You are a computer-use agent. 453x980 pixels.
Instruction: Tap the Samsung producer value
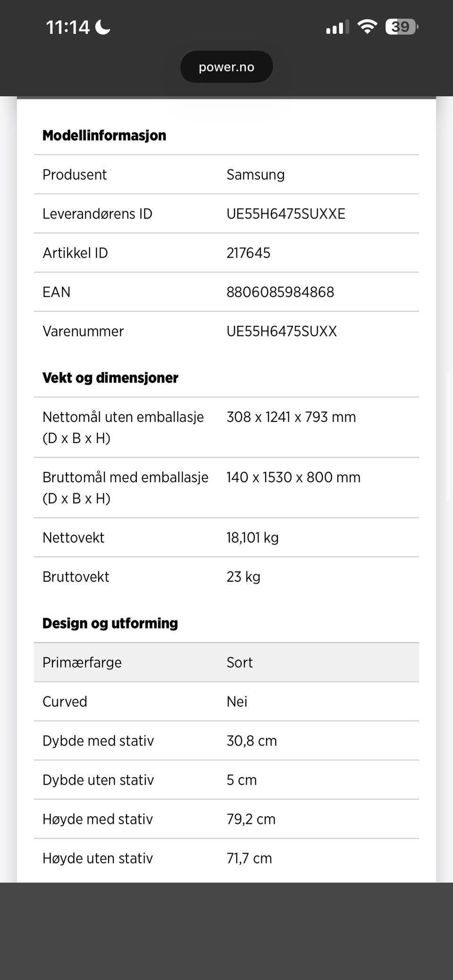(x=256, y=175)
